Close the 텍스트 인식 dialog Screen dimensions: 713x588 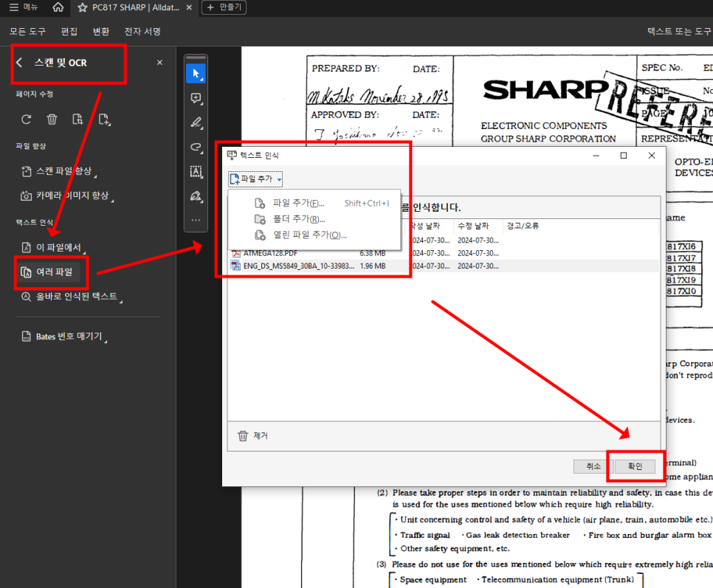652,156
